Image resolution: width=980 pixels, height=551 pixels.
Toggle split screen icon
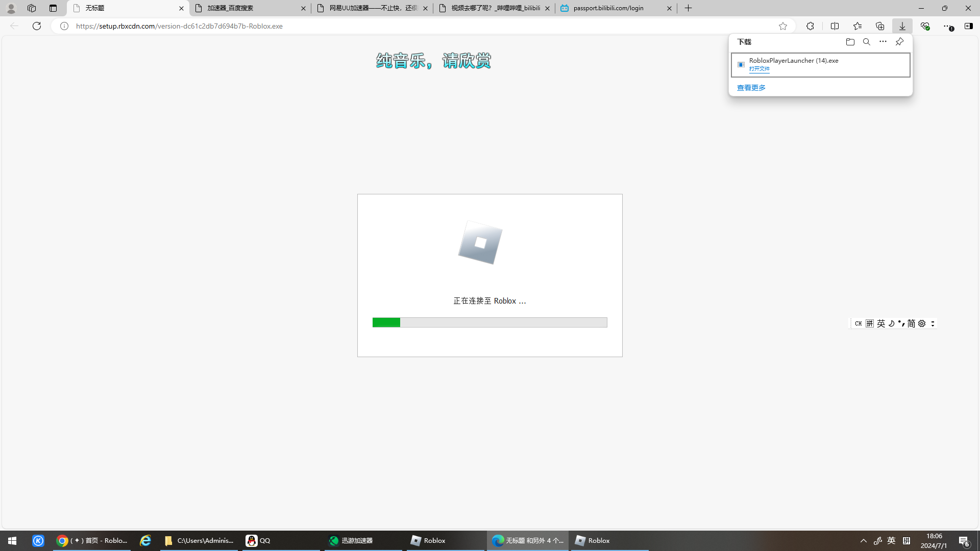click(835, 26)
